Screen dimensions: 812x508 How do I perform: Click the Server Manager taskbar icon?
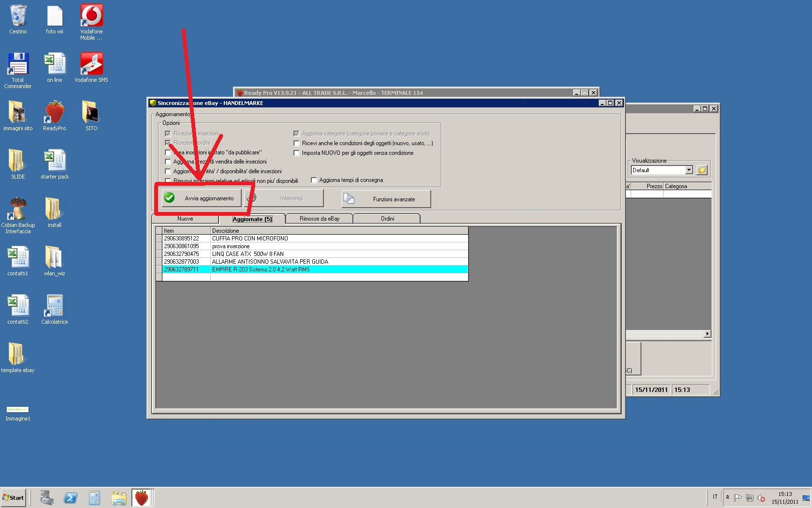[47, 497]
